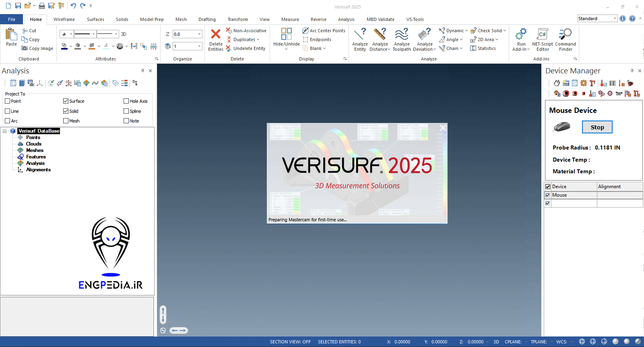Click the horizontal pan arrows control in viewport
644x347 pixels.
coord(178,330)
